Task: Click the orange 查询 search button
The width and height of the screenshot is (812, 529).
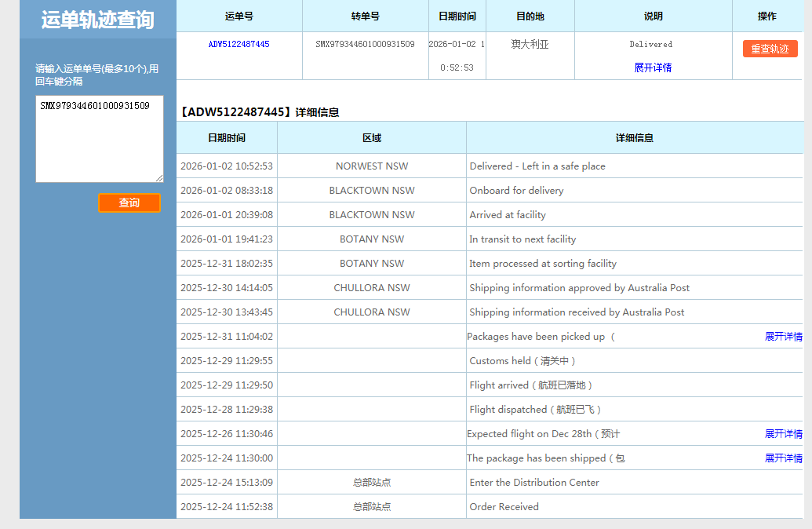Action: (x=129, y=203)
